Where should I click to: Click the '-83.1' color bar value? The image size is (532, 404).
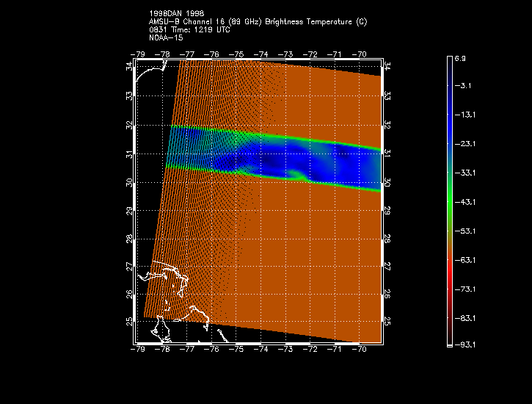click(465, 319)
